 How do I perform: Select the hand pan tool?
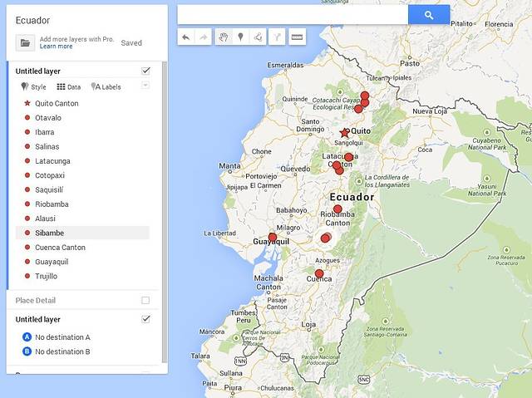pos(223,37)
